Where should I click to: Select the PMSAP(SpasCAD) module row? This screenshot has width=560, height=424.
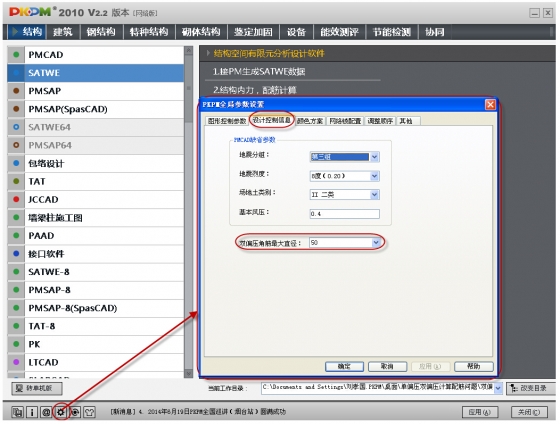coord(96,109)
